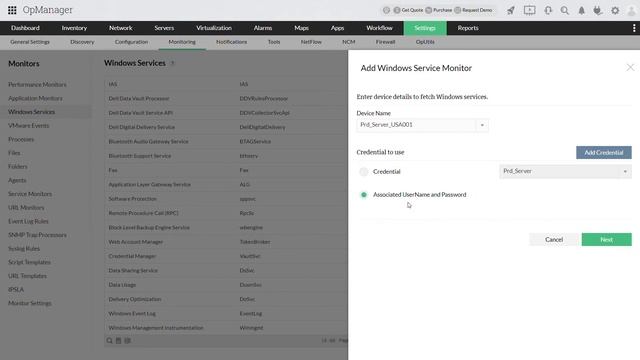640x360 pixels.
Task: Click the Add Credential button
Action: [x=604, y=153]
